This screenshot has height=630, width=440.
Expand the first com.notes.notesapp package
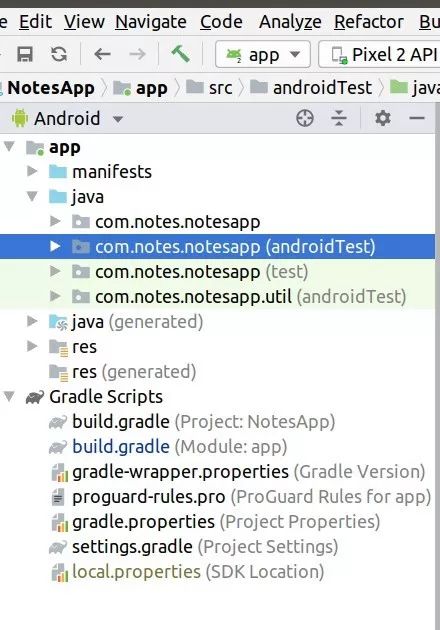pos(55,221)
